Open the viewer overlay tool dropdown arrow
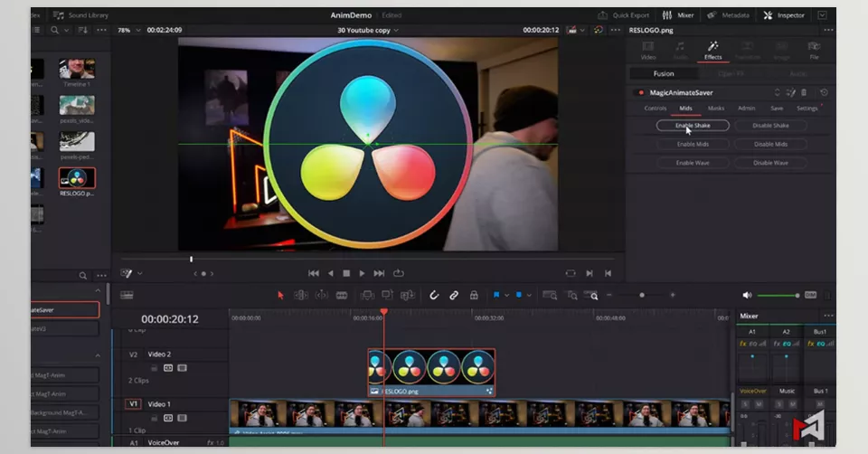 pos(140,273)
